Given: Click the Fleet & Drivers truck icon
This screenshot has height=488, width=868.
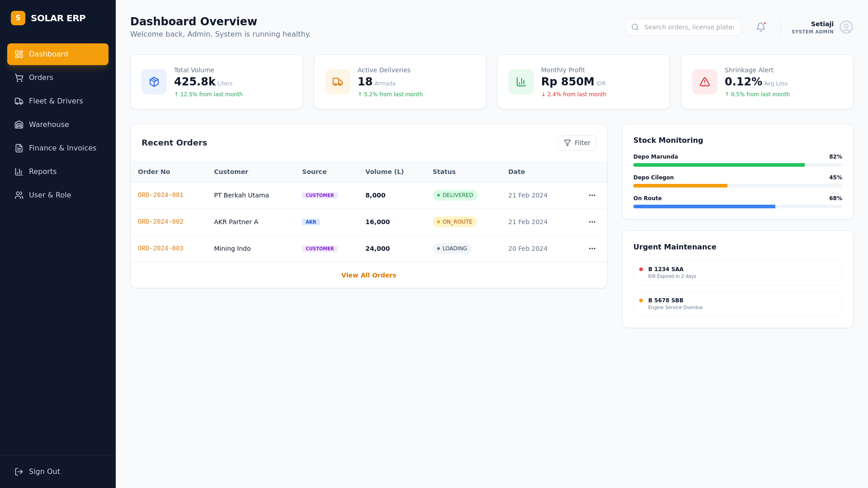Looking at the screenshot, I should (x=19, y=101).
